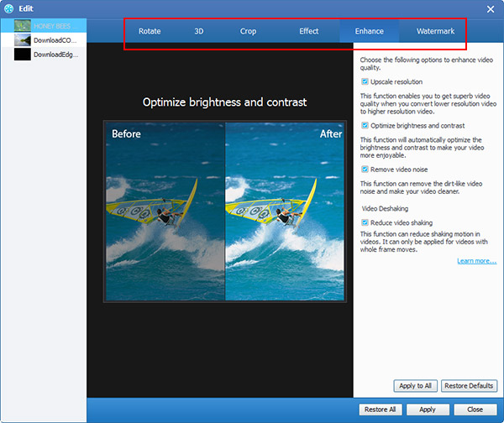Toggle Upscale resolution checkbox
This screenshot has height=423, width=504.
[x=365, y=81]
